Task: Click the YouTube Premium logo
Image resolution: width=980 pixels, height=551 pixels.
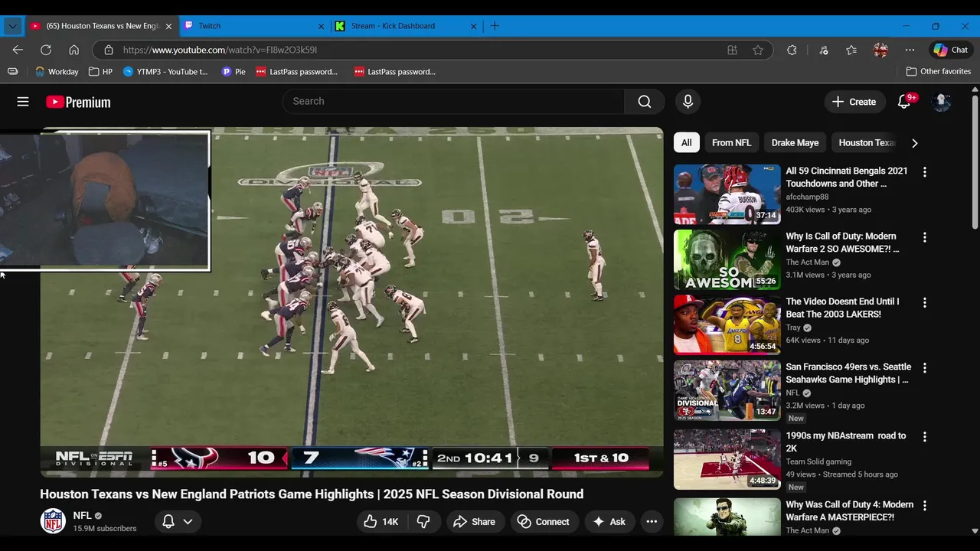Action: (78, 102)
